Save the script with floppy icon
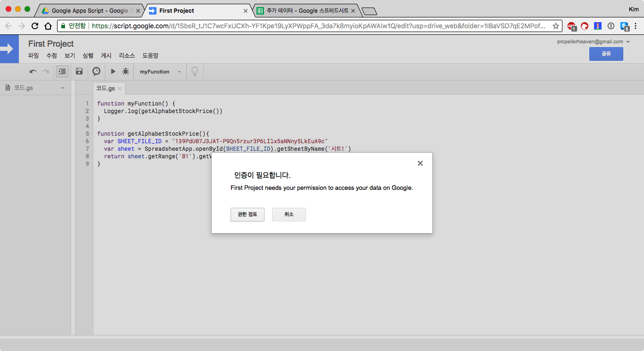 [79, 72]
